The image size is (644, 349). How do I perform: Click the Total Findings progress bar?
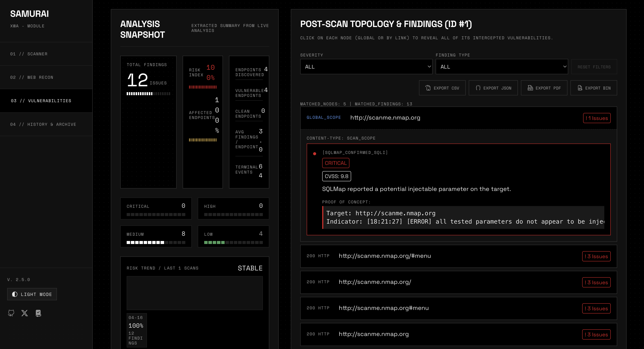click(x=148, y=94)
